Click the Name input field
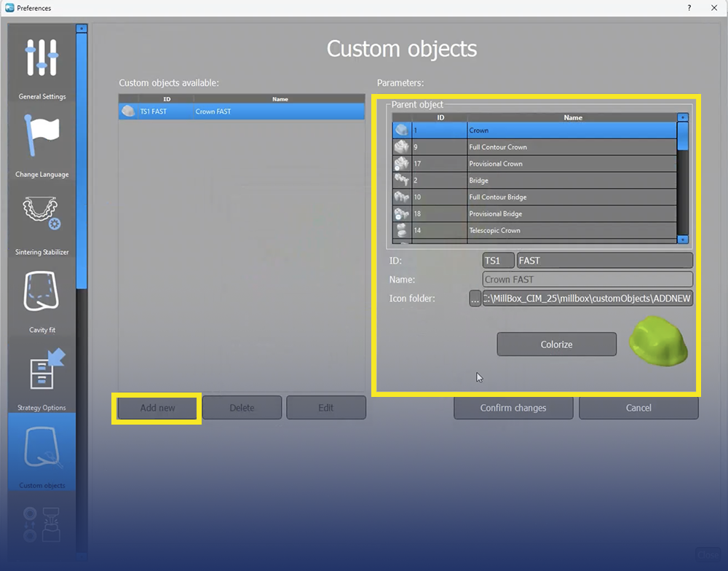 tap(587, 280)
